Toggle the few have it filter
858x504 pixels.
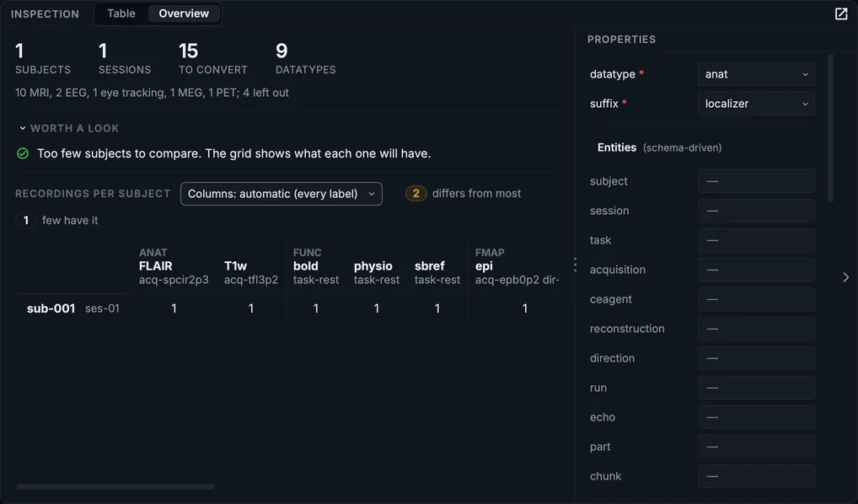[57, 220]
